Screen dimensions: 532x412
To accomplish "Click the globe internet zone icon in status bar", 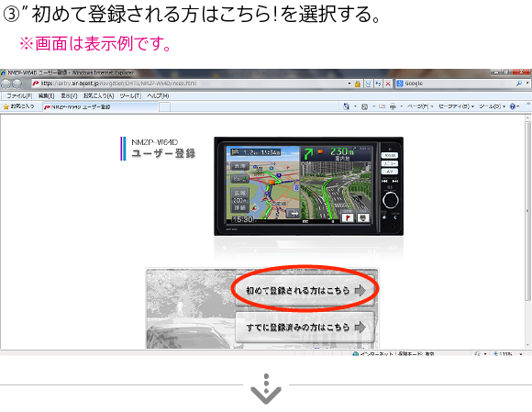I will point(355,354).
